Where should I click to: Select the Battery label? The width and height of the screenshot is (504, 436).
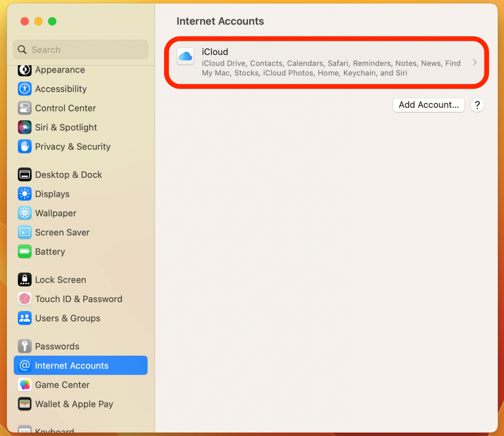click(50, 252)
